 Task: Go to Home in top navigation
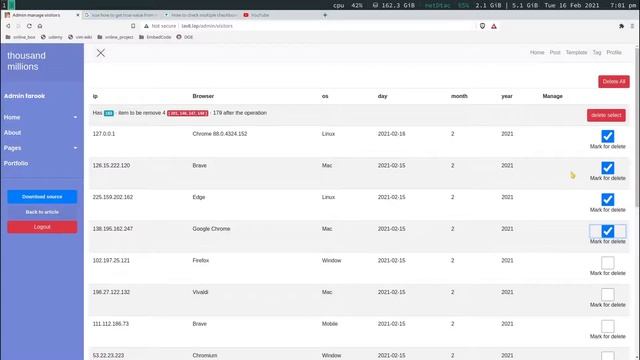(537, 53)
